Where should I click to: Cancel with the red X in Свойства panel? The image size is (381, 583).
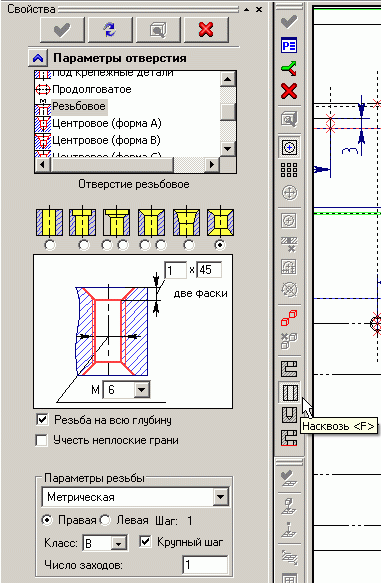206,30
